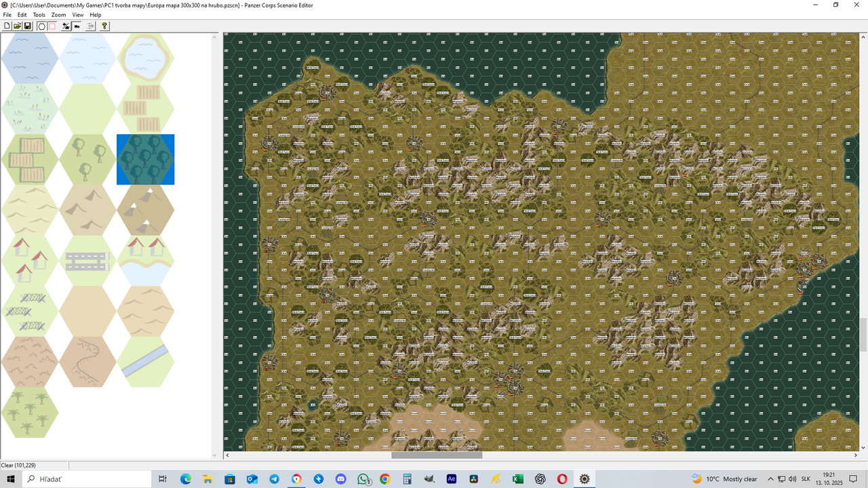Select the brown plowed fields terrain hex
868x488 pixels.
146,108
